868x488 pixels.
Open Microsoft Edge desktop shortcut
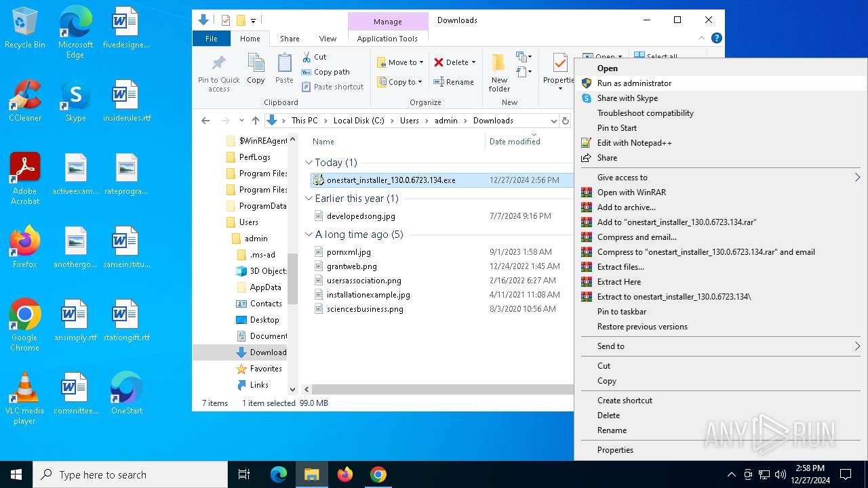click(x=75, y=33)
